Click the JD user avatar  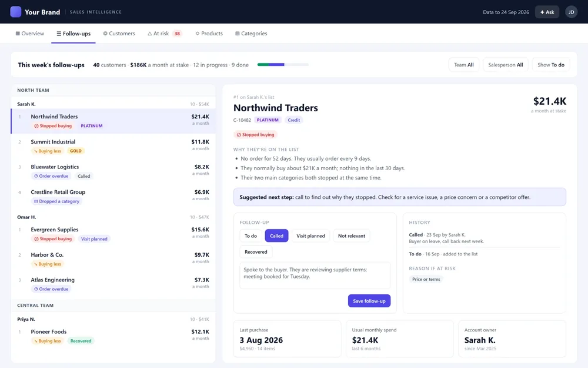pyautogui.click(x=571, y=12)
